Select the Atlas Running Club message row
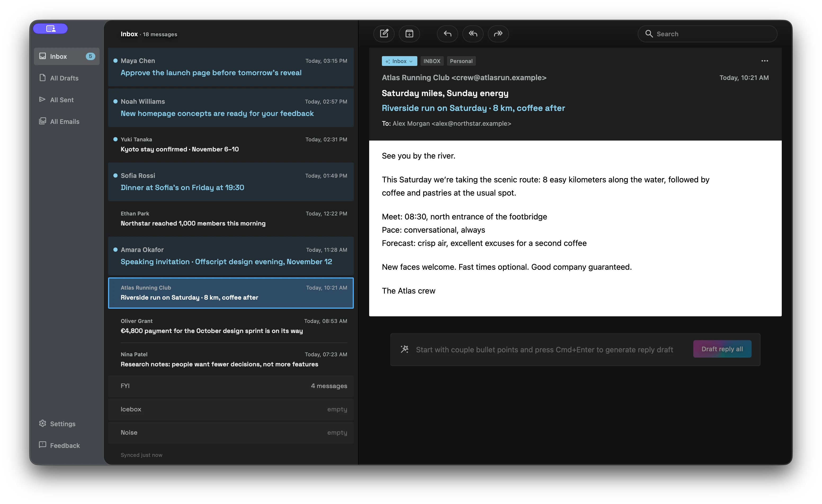The width and height of the screenshot is (822, 504). click(x=231, y=293)
